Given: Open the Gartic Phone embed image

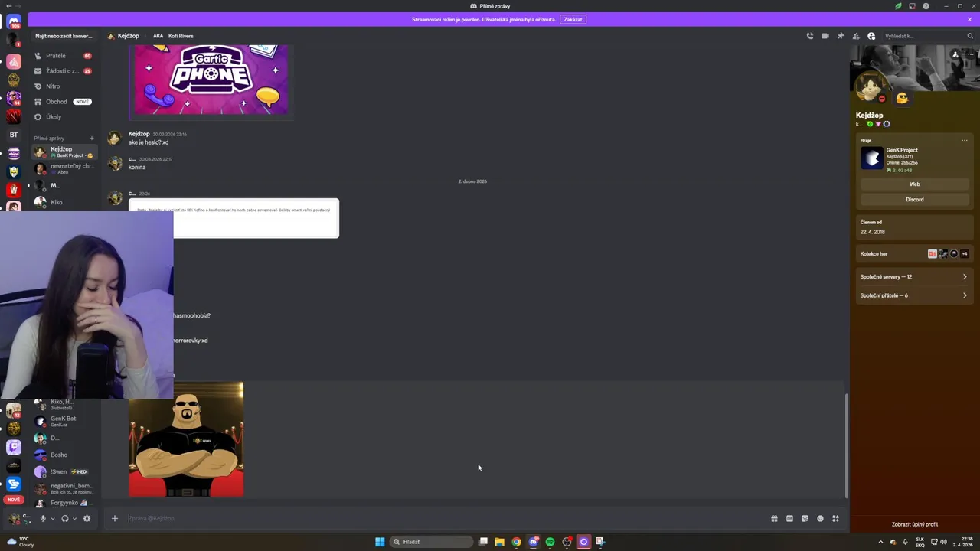Looking at the screenshot, I should tap(211, 80).
